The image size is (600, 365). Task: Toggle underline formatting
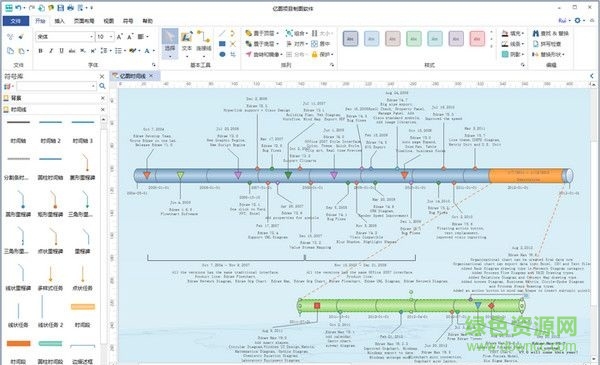(x=61, y=51)
